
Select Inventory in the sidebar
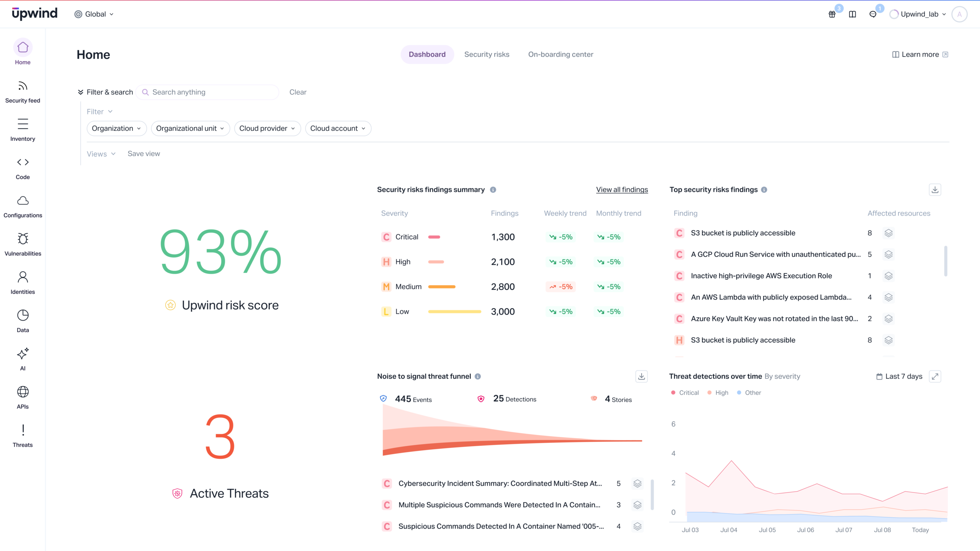click(x=23, y=129)
